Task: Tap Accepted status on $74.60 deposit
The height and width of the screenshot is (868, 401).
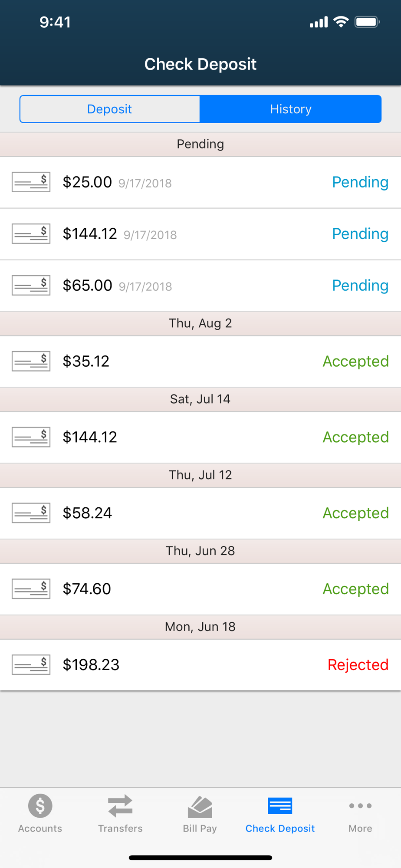Action: [x=355, y=589]
